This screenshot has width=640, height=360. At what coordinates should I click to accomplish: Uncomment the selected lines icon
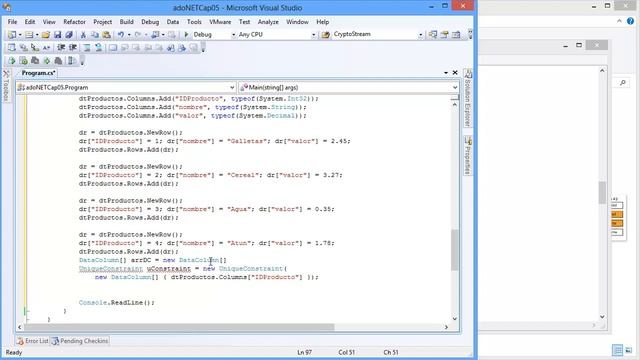click(x=98, y=48)
